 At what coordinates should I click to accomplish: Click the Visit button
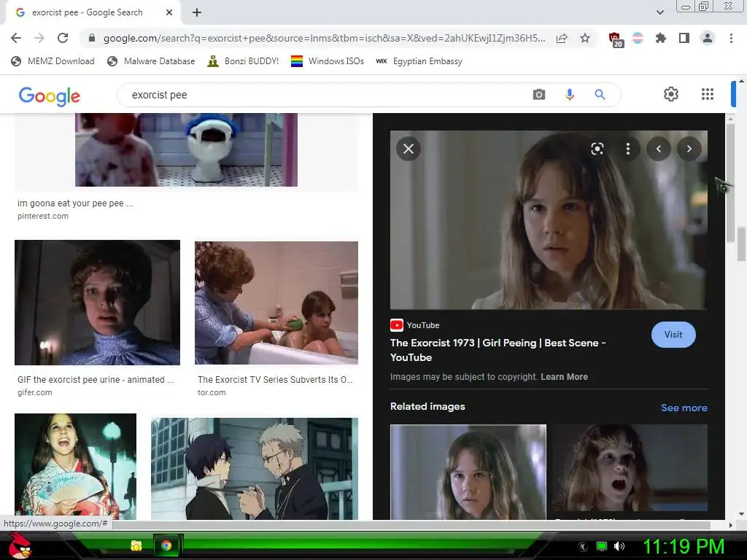[673, 334]
